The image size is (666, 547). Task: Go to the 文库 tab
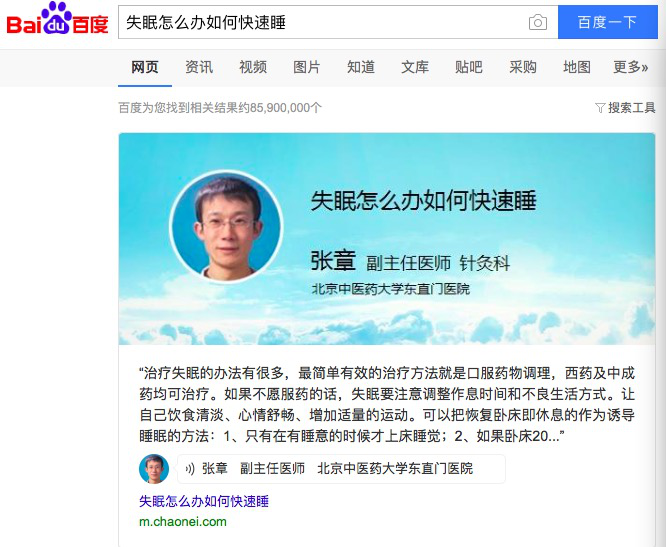[415, 67]
